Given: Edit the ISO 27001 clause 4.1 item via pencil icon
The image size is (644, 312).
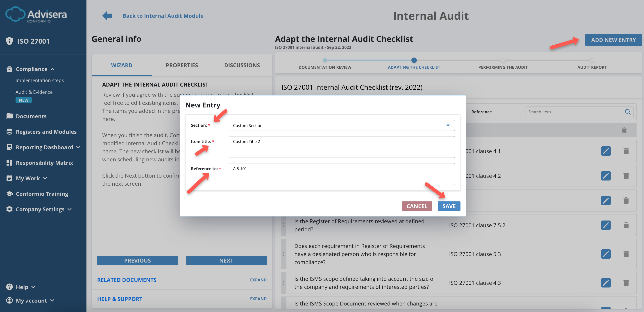Looking at the screenshot, I should (606, 151).
